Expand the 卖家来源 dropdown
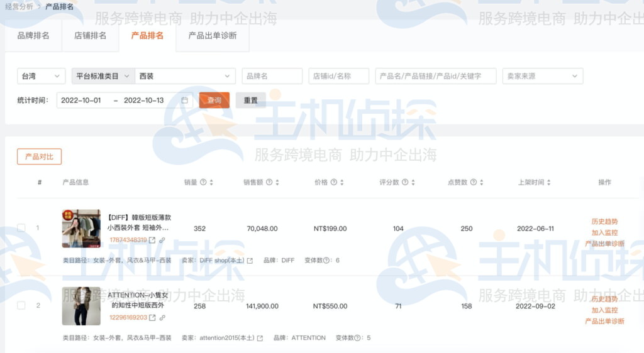This screenshot has width=644, height=353. [543, 76]
